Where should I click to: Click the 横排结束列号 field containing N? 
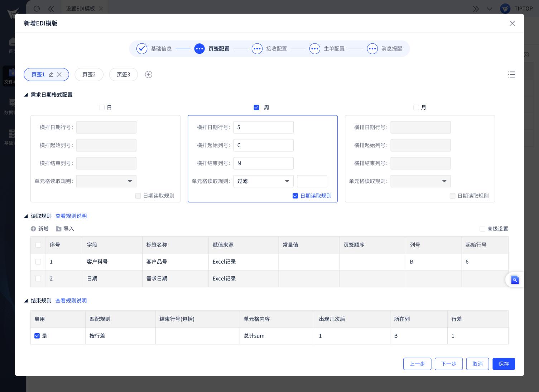[x=263, y=163]
